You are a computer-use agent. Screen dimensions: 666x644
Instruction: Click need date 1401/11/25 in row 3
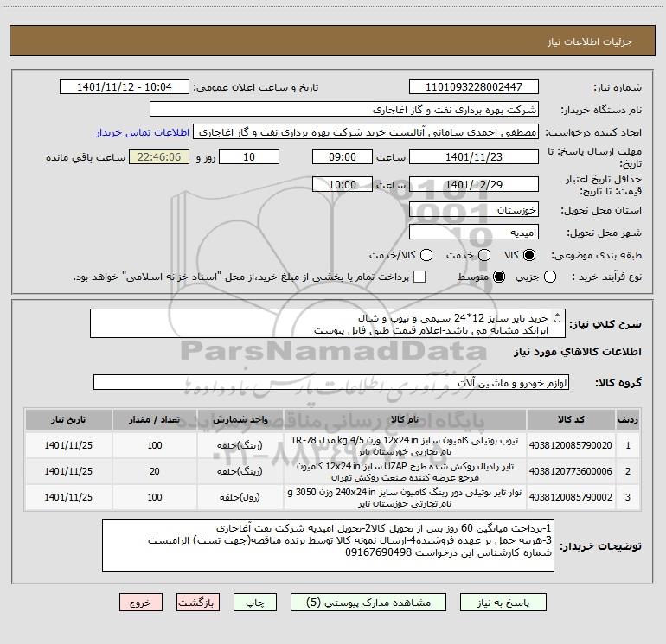pos(68,497)
